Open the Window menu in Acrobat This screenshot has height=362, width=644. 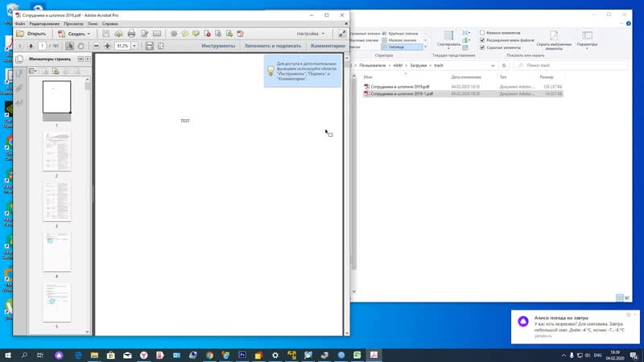[93, 24]
